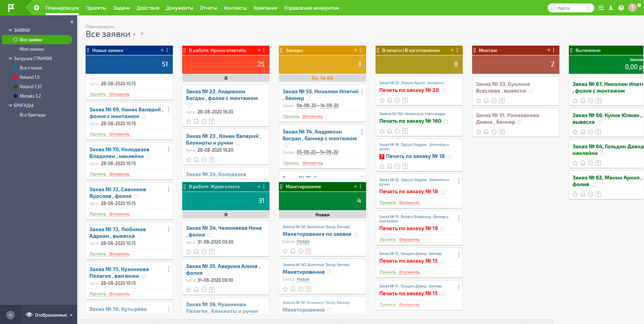Click Отклонить on Заказ № 74 card
The height and width of the screenshot is (324, 644).
[312, 163]
